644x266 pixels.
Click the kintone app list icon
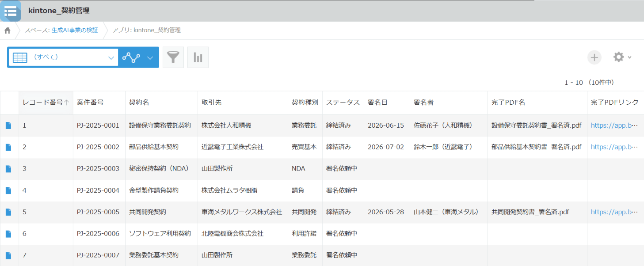tap(10, 11)
